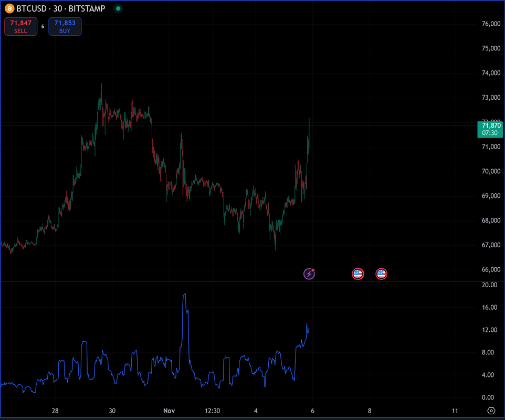Image resolution: width=505 pixels, height=420 pixels.
Task: Click the 28 date label on time axis
Action: [55, 411]
